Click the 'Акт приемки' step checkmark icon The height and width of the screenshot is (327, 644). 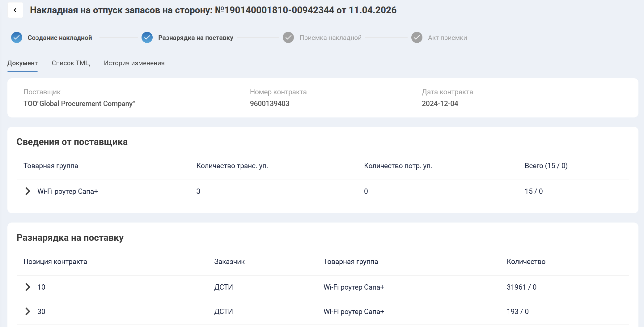point(417,37)
